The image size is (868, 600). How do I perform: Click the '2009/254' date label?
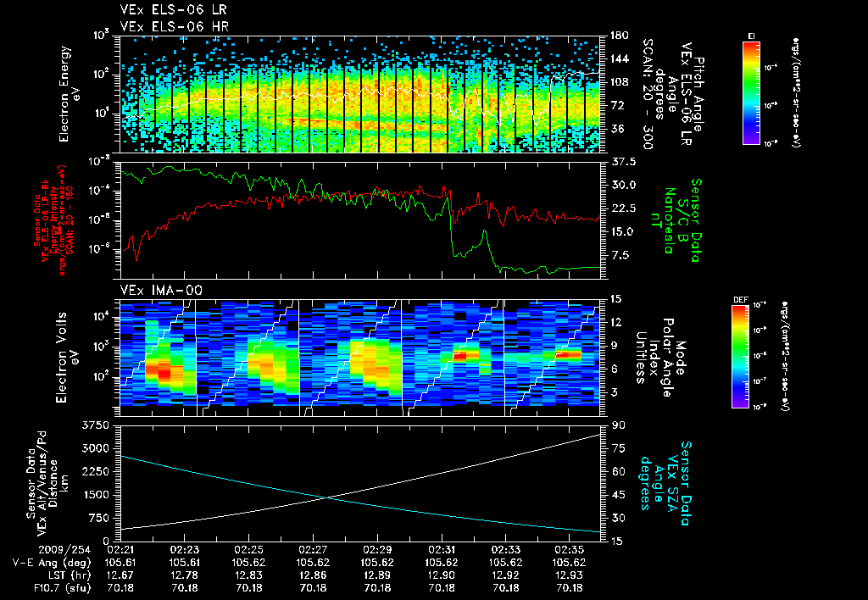pos(64,550)
